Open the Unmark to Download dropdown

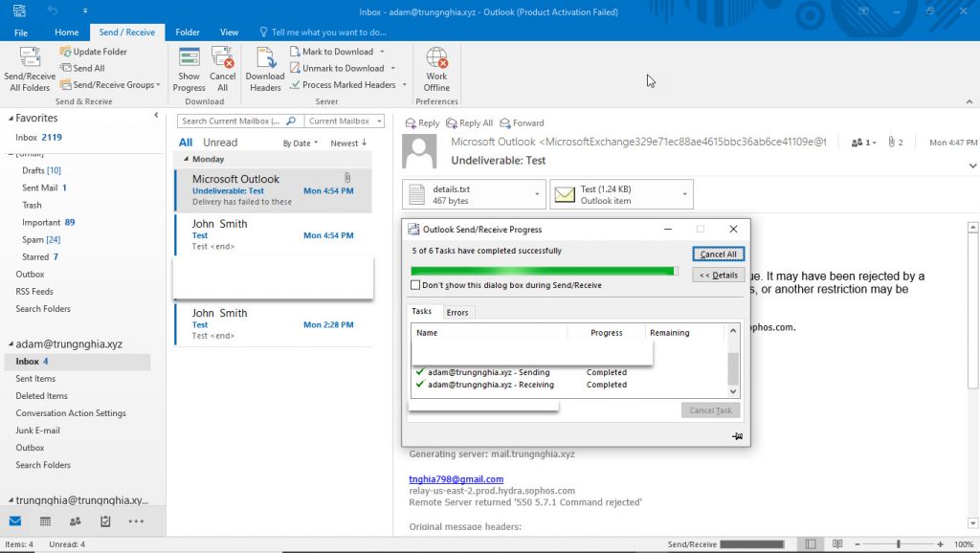tap(393, 68)
